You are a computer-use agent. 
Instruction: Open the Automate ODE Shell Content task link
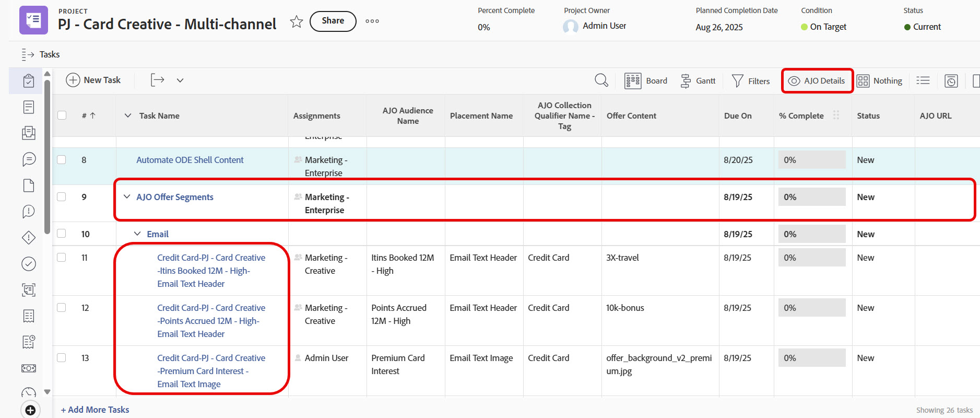[x=190, y=160]
